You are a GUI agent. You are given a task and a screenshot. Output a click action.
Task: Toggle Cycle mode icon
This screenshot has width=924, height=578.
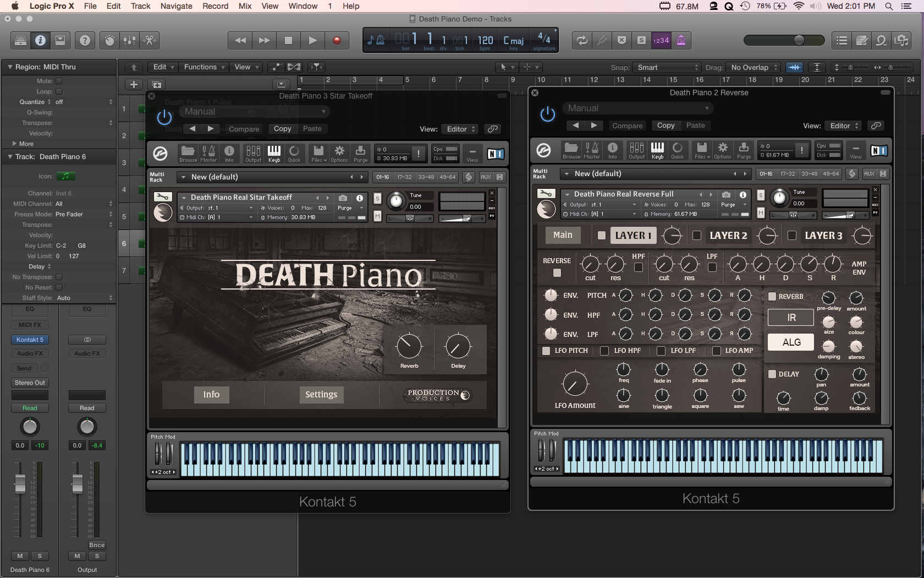[581, 40]
